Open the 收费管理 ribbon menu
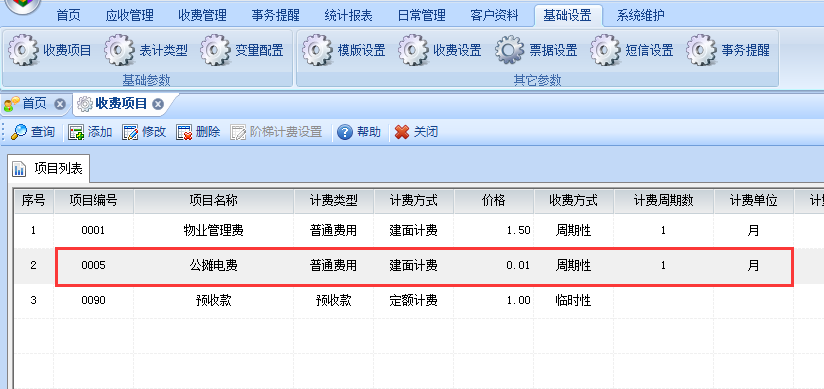The height and width of the screenshot is (389, 824). tap(202, 16)
